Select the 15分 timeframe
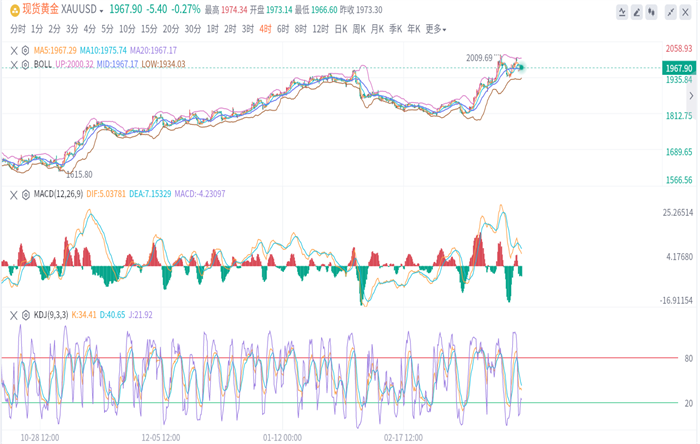The width and height of the screenshot is (700, 444). tap(149, 29)
